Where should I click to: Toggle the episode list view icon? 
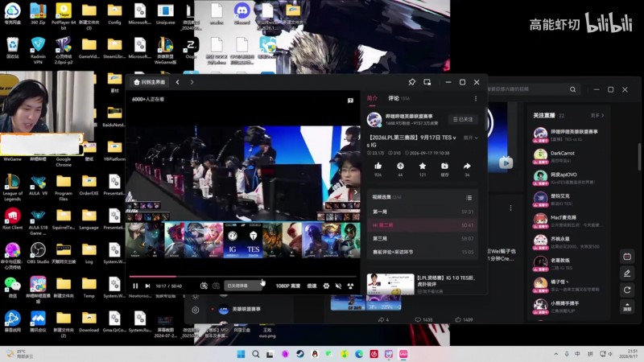(469, 198)
